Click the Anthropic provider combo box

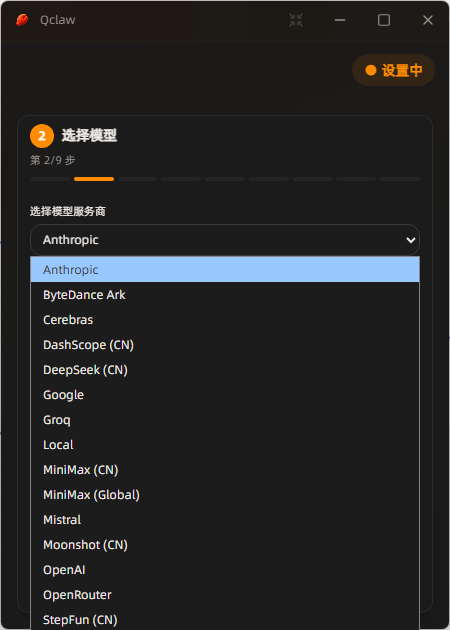pyautogui.click(x=225, y=240)
